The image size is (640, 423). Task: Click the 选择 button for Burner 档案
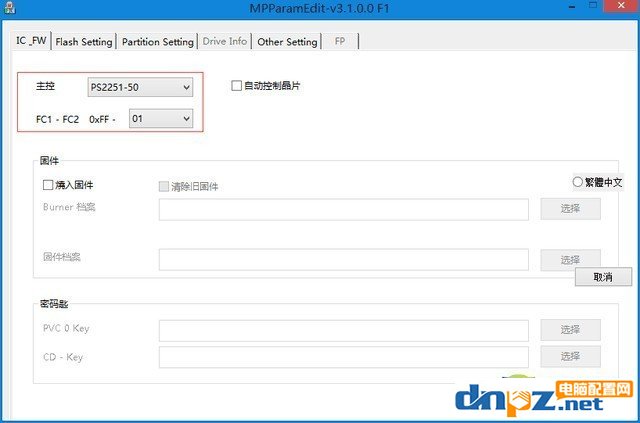(570, 209)
